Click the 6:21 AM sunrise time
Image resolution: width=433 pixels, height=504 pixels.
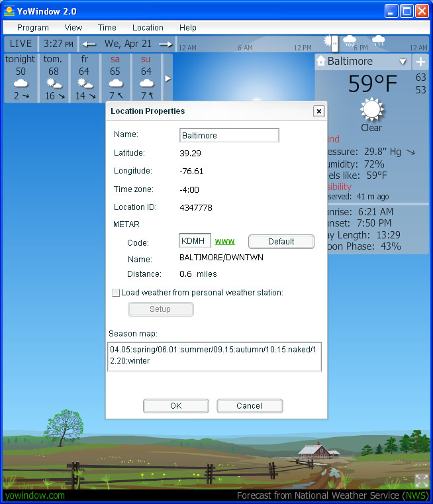click(376, 211)
